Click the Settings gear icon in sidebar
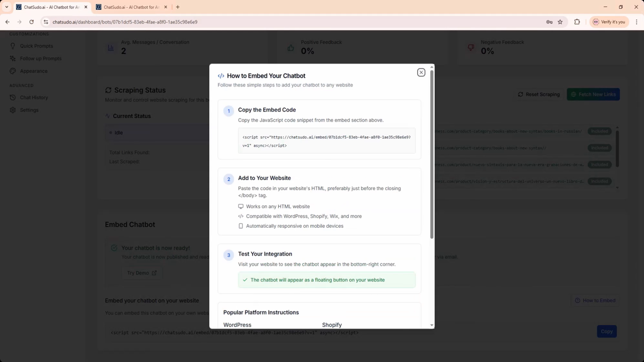644x362 pixels. [13, 110]
